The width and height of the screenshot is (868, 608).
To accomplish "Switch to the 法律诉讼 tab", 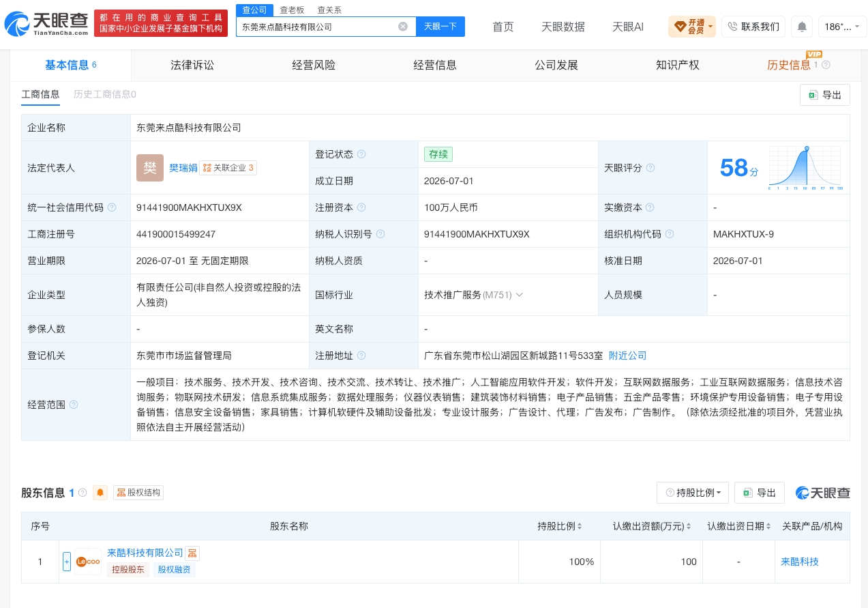I will (192, 65).
